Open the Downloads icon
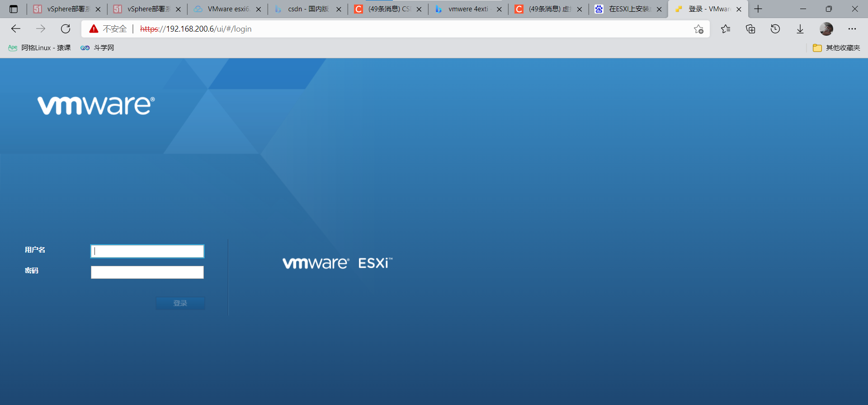Viewport: 868px width, 405px height. click(800, 29)
